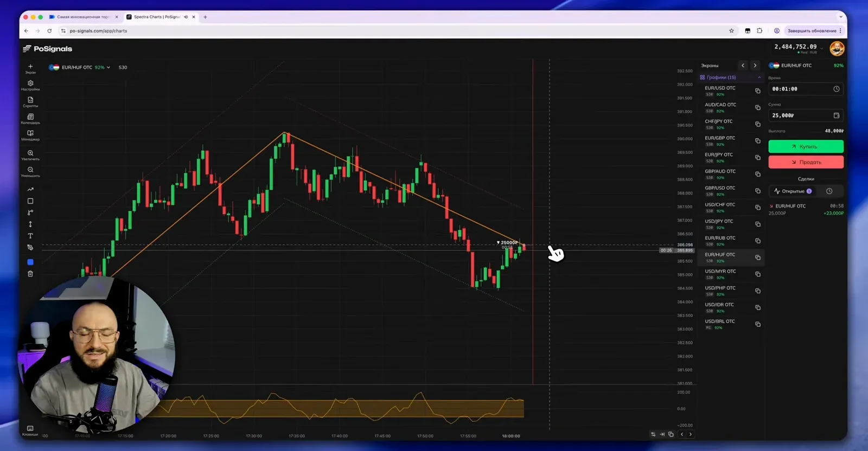Open the Клавиши keyboard shortcuts icon

pos(30,430)
